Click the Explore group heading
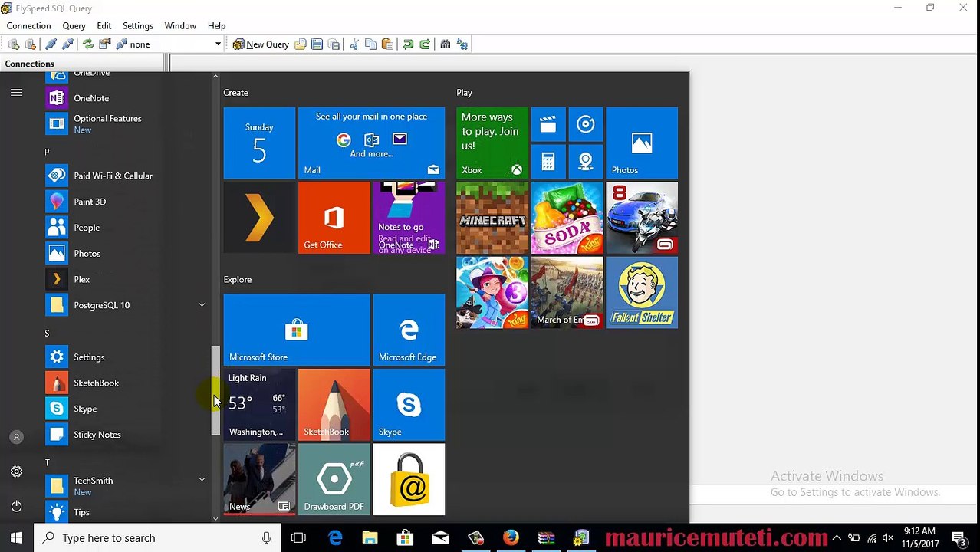The image size is (980, 552). (x=238, y=280)
